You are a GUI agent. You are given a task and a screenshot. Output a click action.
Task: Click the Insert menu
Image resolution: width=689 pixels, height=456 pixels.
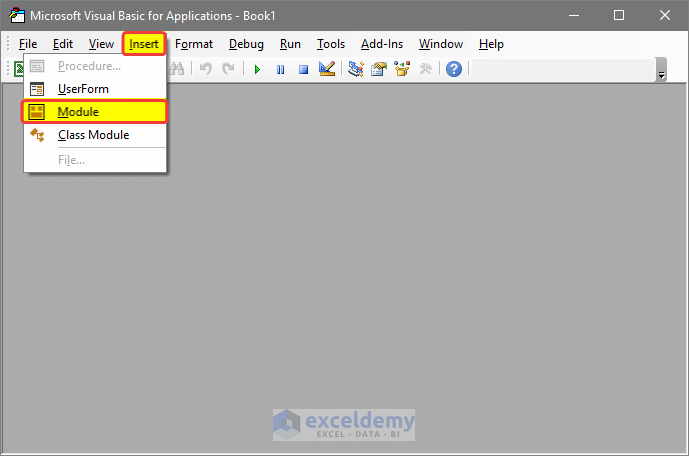coord(144,44)
